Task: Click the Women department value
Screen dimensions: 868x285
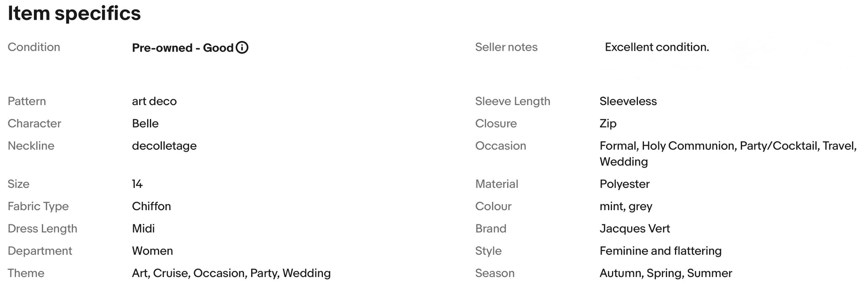Action: click(x=153, y=251)
